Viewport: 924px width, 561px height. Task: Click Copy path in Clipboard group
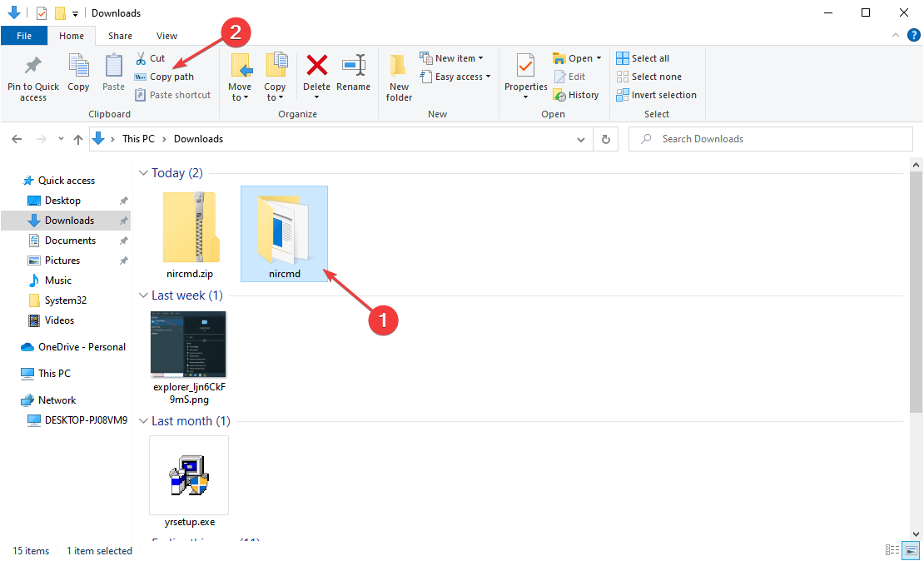coord(165,77)
